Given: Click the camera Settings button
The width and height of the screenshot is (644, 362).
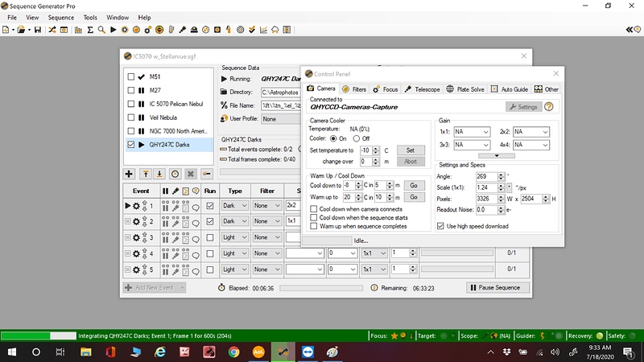Looking at the screenshot, I should (x=524, y=107).
